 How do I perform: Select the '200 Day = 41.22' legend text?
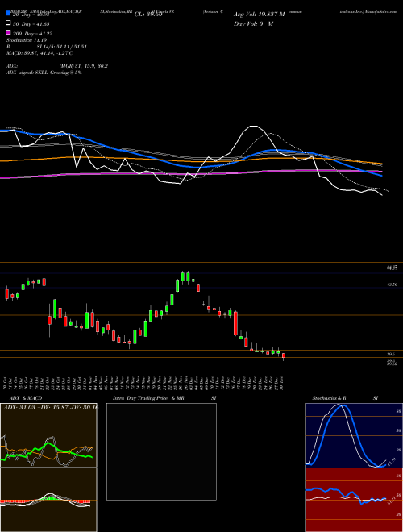coord(32,34)
